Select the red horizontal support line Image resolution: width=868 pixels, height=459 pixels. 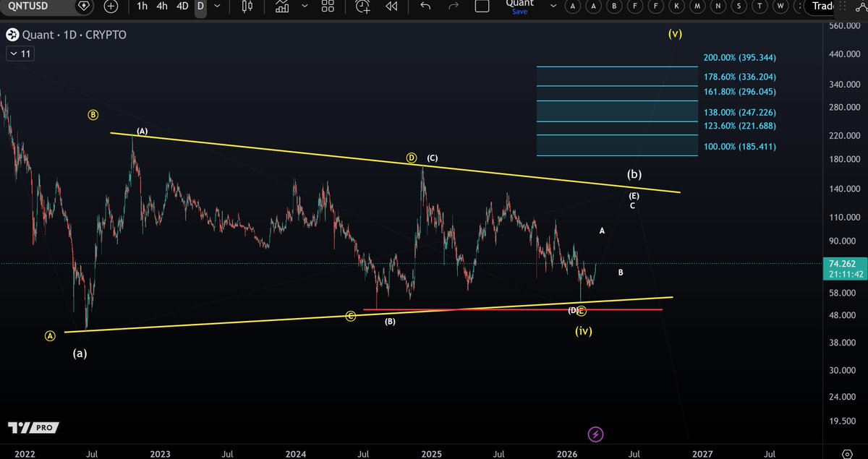tap(512, 309)
